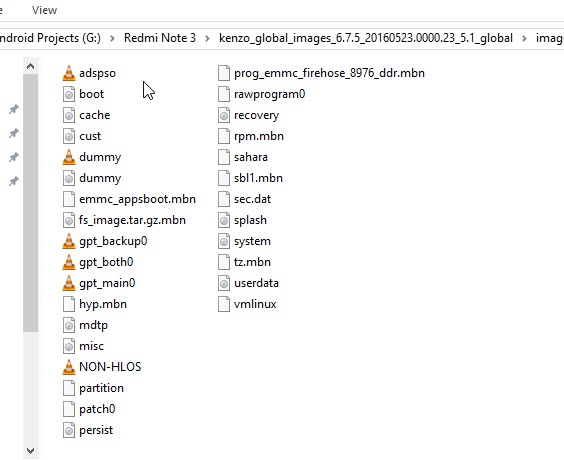Select the prog_emmc_firehose_8976_ddr.mbn file name
The height and width of the screenshot is (460, 564).
pyautogui.click(x=329, y=73)
